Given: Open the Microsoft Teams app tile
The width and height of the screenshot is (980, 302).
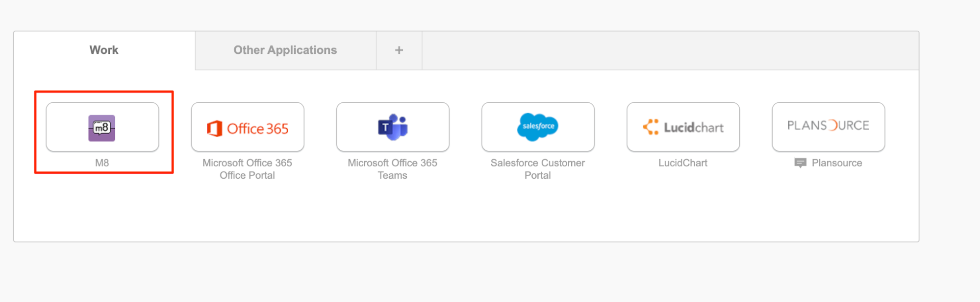Looking at the screenshot, I should coord(393,127).
